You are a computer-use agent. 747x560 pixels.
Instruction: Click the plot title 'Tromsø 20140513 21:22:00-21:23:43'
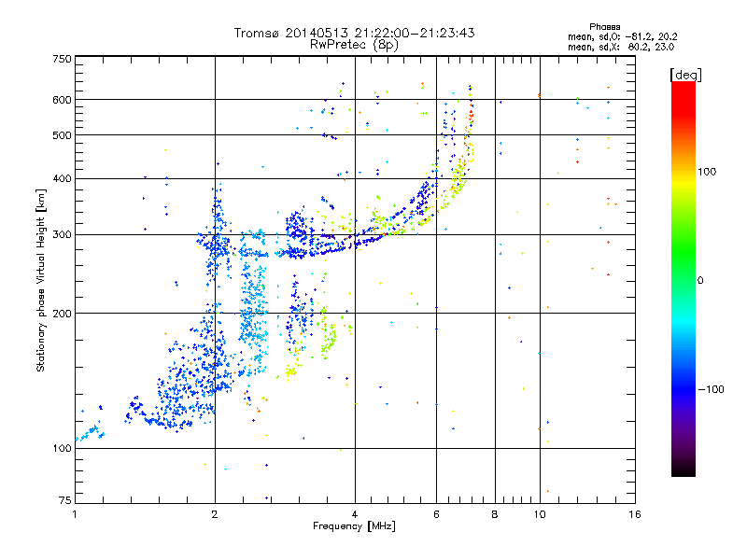tap(354, 33)
